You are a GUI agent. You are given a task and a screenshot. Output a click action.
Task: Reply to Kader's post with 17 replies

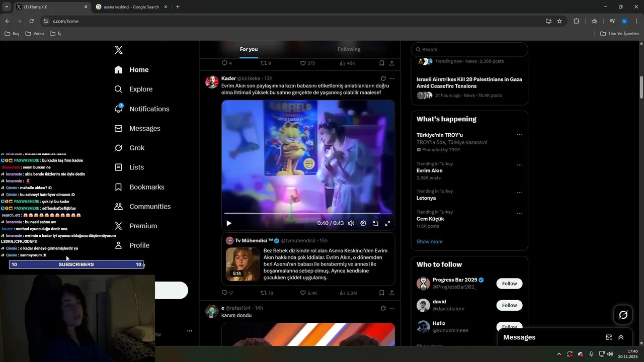227,293
